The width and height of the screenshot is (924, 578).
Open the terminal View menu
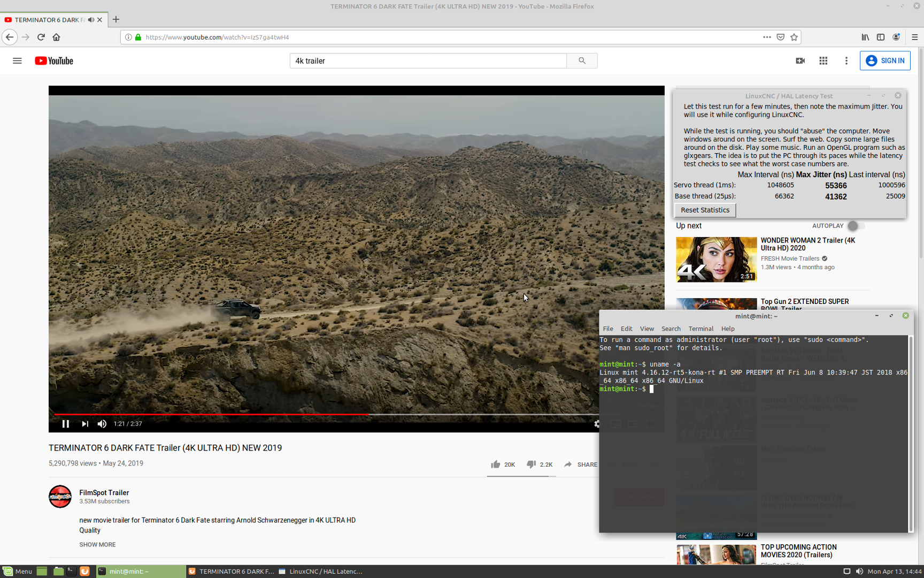point(646,329)
